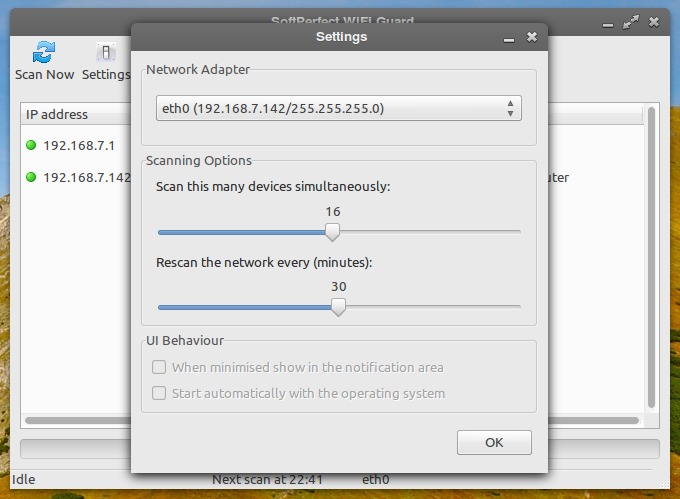680x499 pixels.
Task: Minimize the SoftPerfect WiFi Guard window
Action: [x=608, y=25]
